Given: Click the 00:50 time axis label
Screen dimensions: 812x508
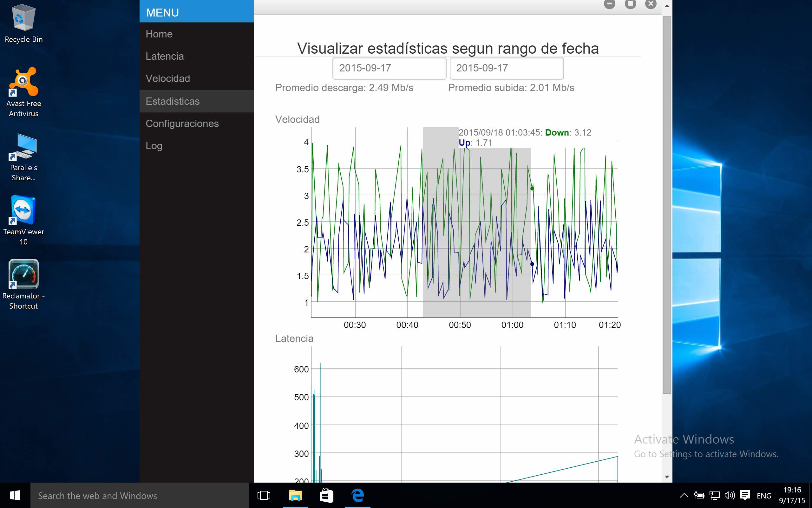Looking at the screenshot, I should pos(460,325).
